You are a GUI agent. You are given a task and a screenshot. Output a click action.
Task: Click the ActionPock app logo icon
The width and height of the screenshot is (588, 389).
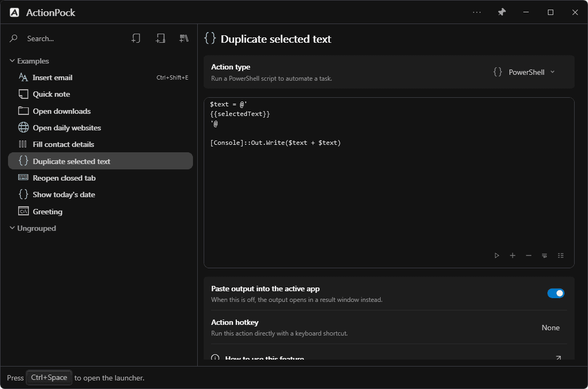(14, 12)
